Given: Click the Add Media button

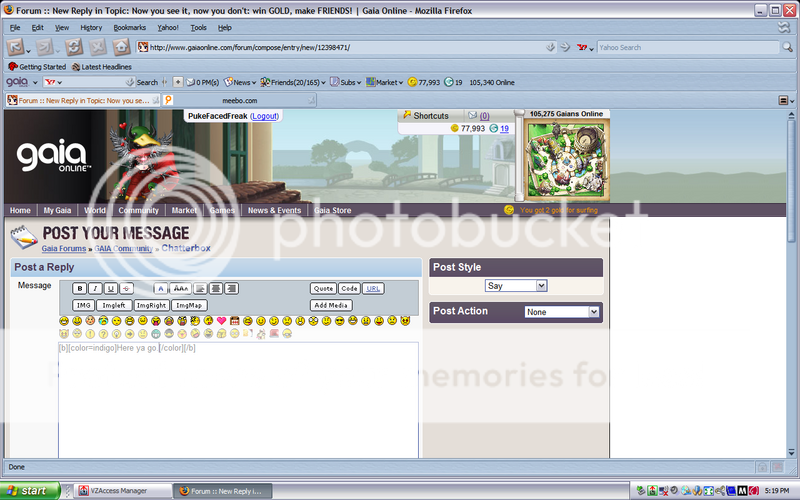Looking at the screenshot, I should (331, 305).
